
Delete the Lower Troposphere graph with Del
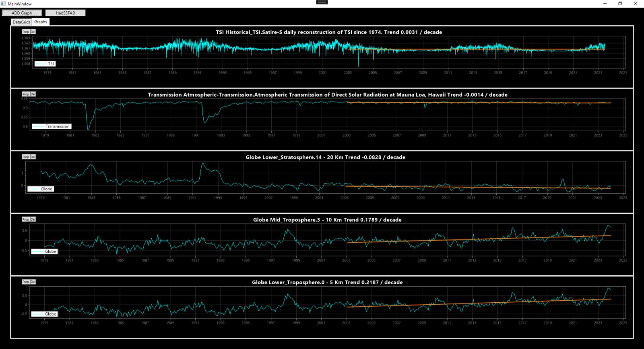pyautogui.click(x=33, y=282)
